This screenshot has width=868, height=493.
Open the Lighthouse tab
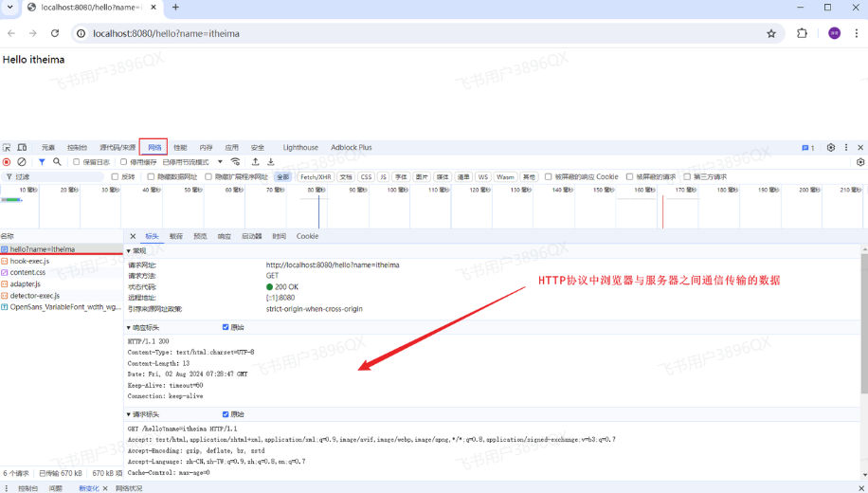coord(300,147)
